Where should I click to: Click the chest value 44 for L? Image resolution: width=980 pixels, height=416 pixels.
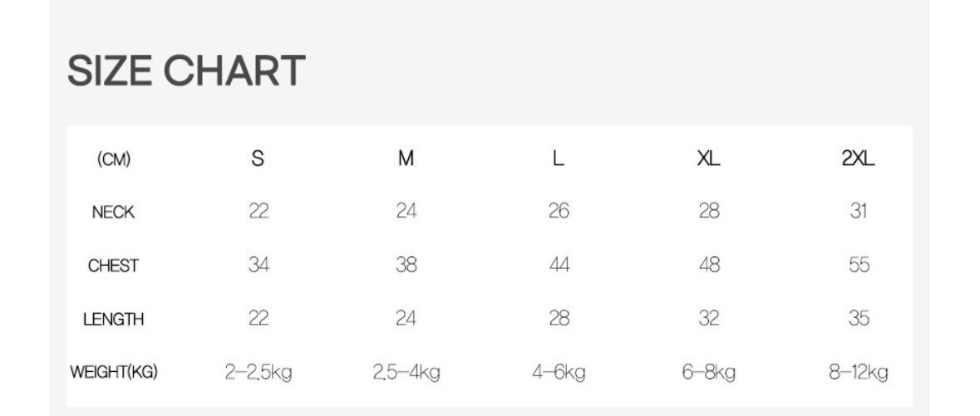tap(559, 265)
